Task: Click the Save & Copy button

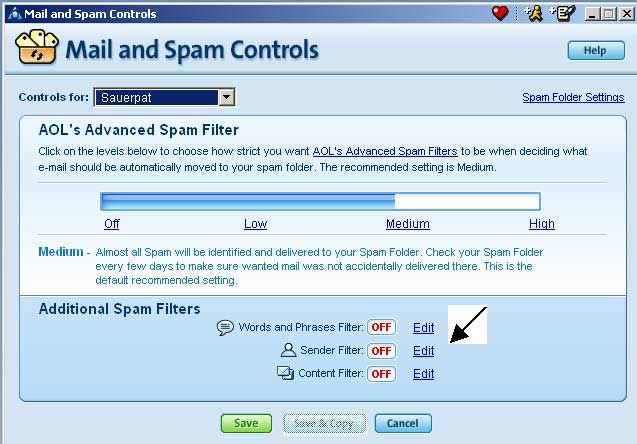Action: (x=324, y=423)
